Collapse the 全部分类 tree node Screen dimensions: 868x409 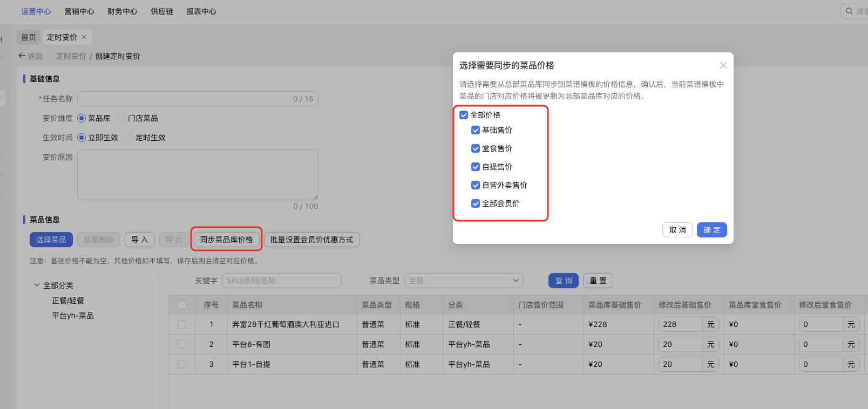(x=37, y=285)
